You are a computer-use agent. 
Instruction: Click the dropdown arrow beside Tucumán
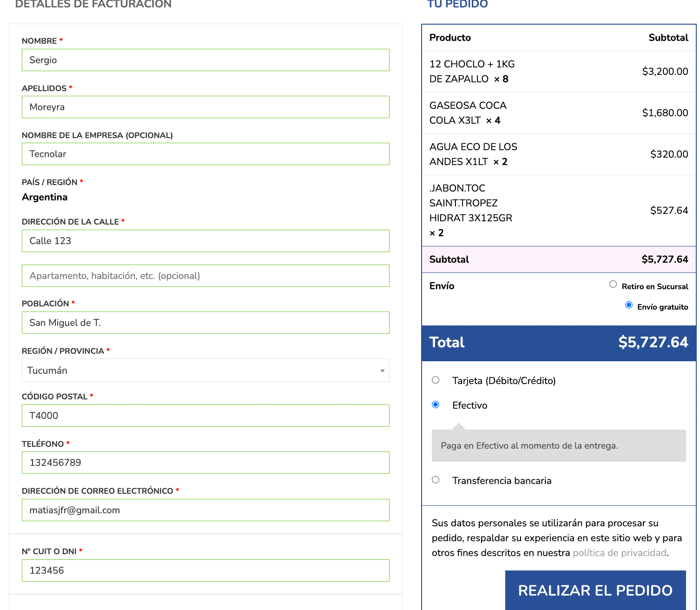[382, 371]
